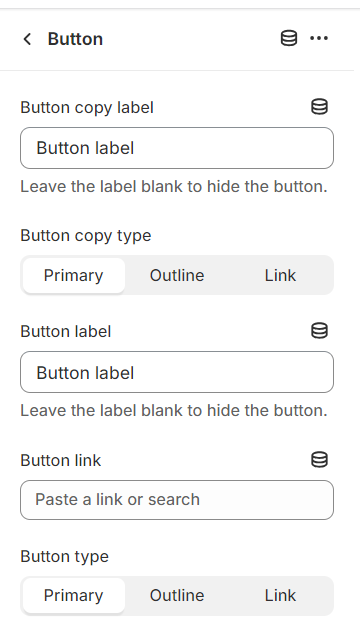
Task: Focus the second Button label text field
Action: point(177,372)
